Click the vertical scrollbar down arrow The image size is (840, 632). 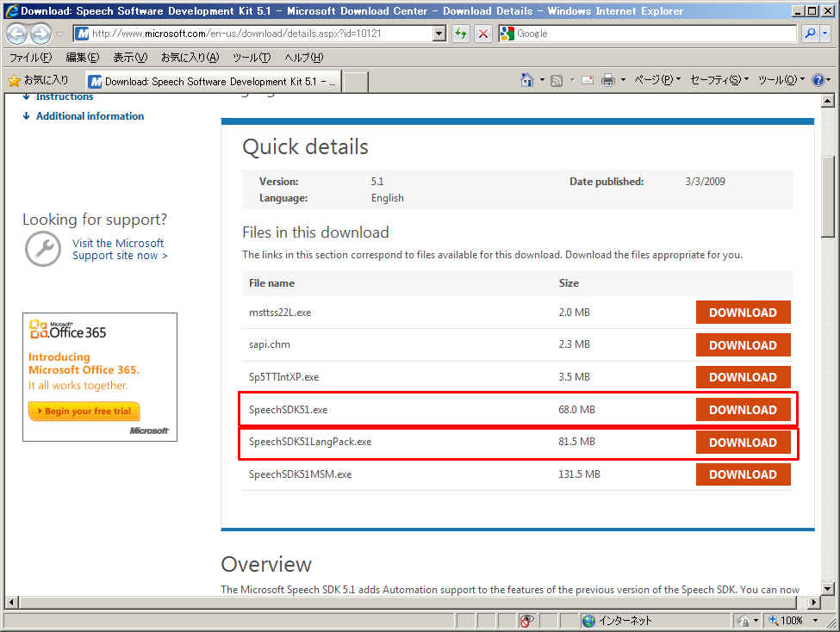[x=828, y=589]
